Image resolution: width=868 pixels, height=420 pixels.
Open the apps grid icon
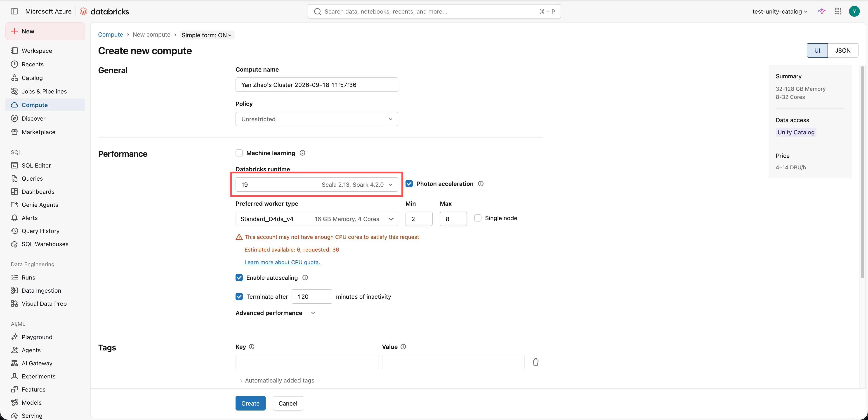[x=838, y=11]
